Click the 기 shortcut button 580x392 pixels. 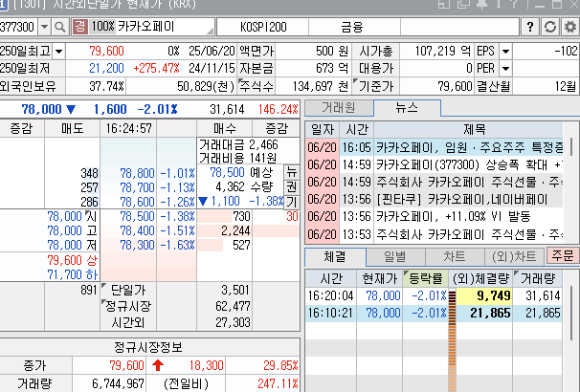click(x=292, y=202)
